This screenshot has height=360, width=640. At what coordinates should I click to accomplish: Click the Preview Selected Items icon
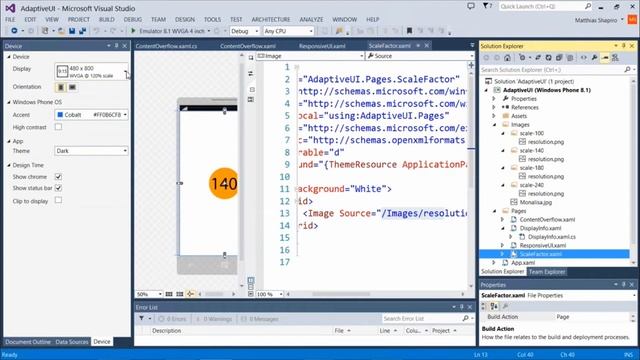(605, 58)
